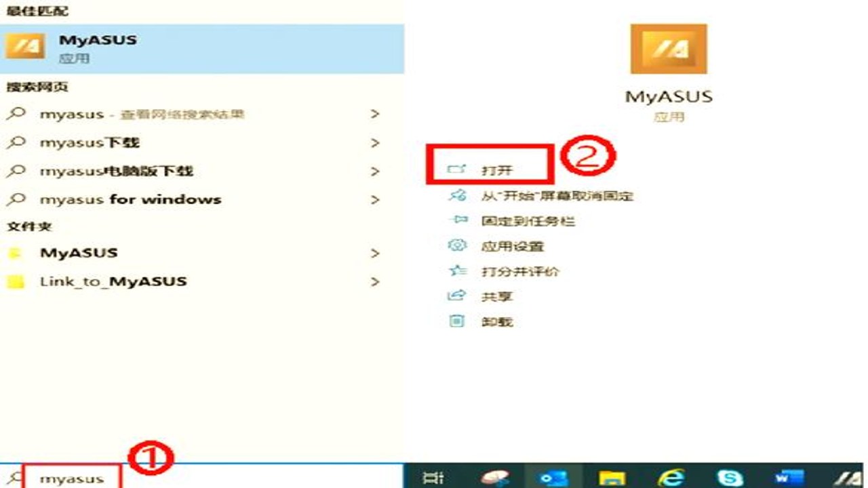The image size is (868, 488).
Task: Open 应用设置 for MyASUS
Action: pos(513,246)
